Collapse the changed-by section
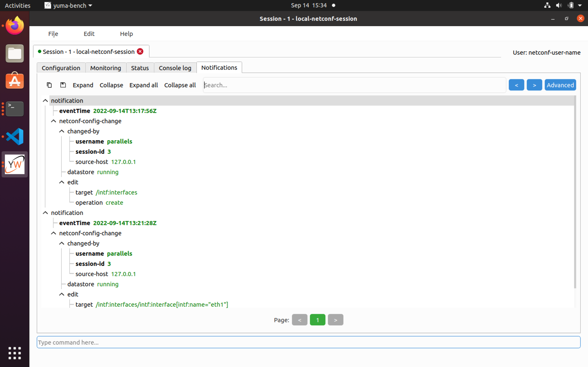The width and height of the screenshot is (588, 367). point(61,131)
